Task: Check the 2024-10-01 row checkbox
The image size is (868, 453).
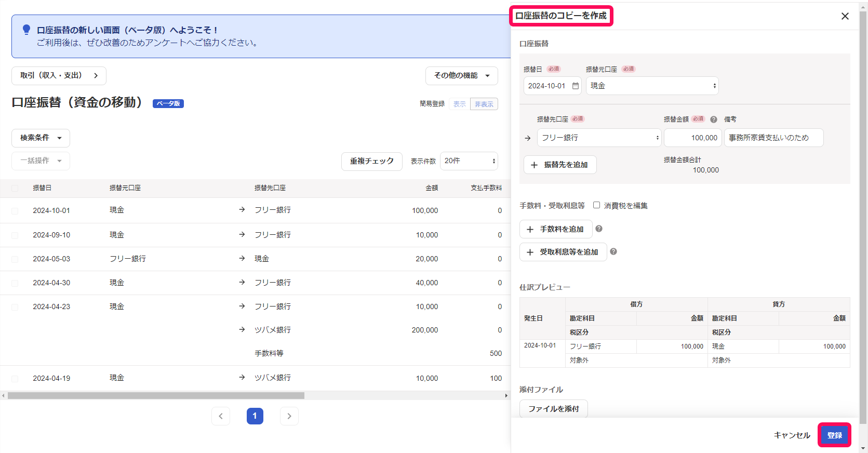Action: click(x=15, y=211)
